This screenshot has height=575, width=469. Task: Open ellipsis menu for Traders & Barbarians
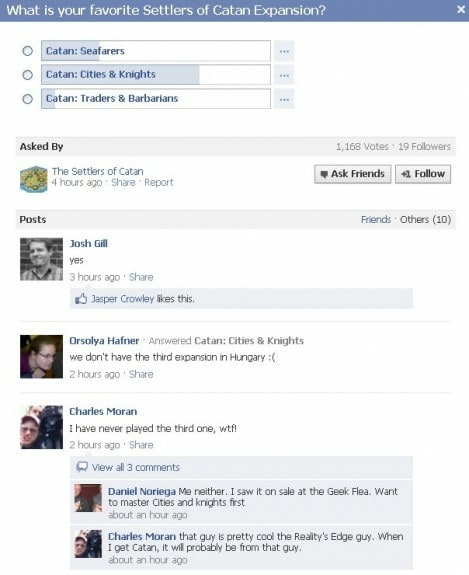tap(284, 99)
